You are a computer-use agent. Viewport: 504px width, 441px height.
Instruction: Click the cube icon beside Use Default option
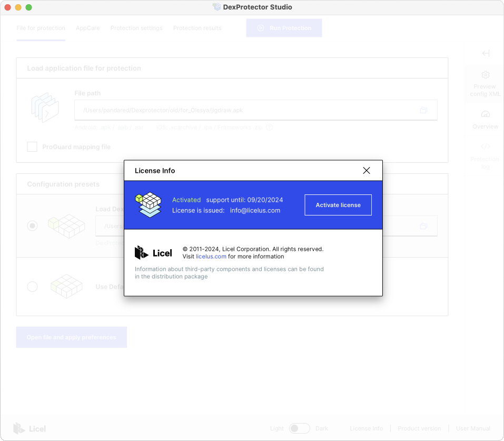66,286
